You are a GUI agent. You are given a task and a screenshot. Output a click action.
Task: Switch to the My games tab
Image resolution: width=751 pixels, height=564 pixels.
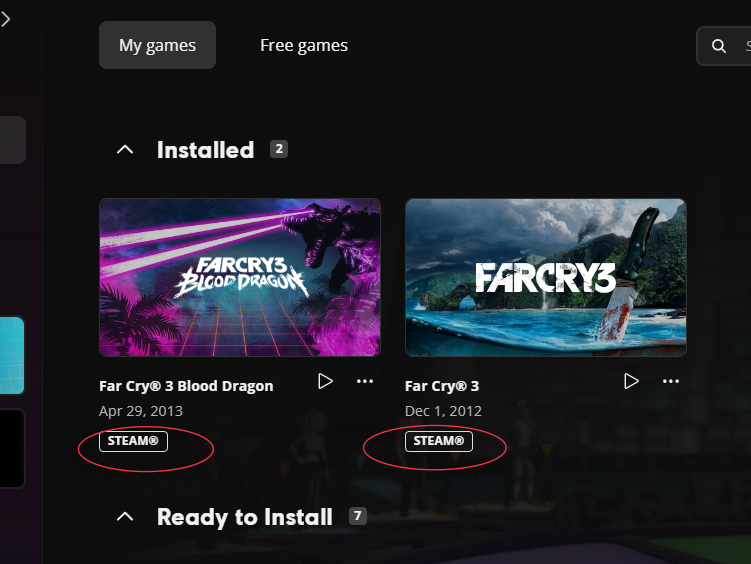point(157,45)
